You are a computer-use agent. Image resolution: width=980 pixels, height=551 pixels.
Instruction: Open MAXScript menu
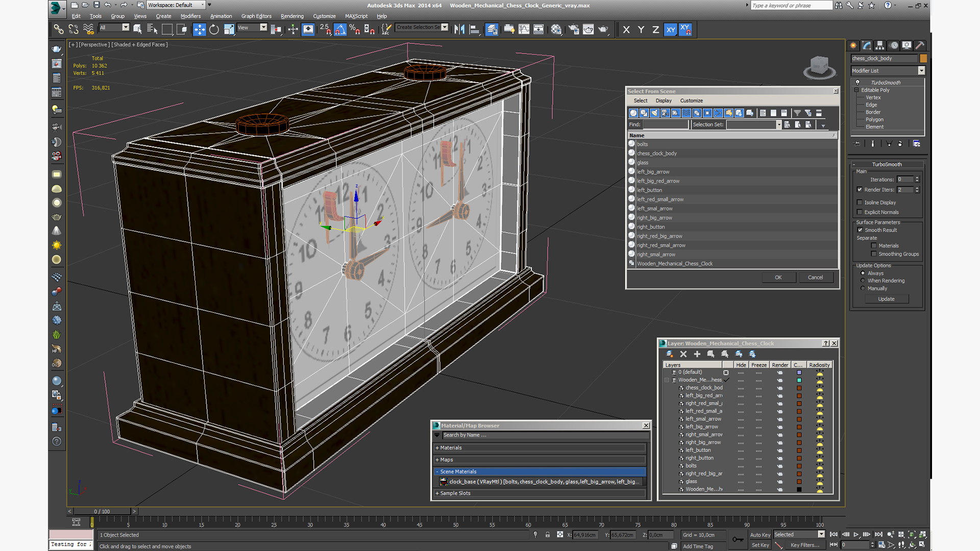[356, 16]
